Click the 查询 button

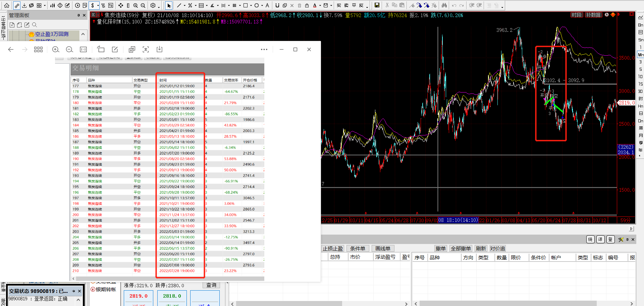coord(211,285)
